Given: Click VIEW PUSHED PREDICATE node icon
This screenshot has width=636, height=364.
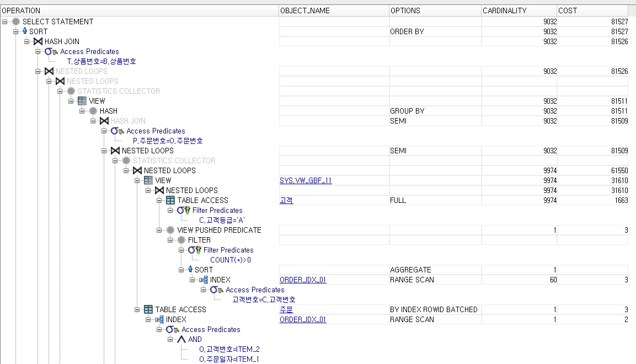Looking at the screenshot, I should click(170, 230).
